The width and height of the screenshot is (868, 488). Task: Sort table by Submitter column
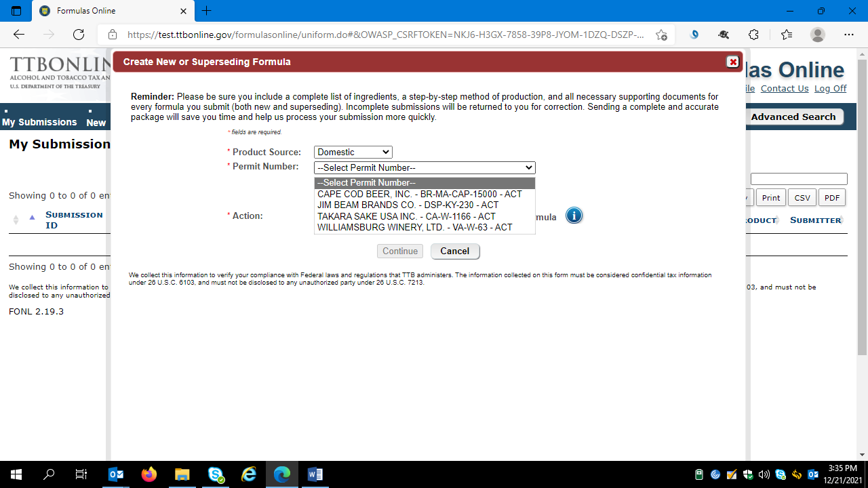click(x=815, y=220)
